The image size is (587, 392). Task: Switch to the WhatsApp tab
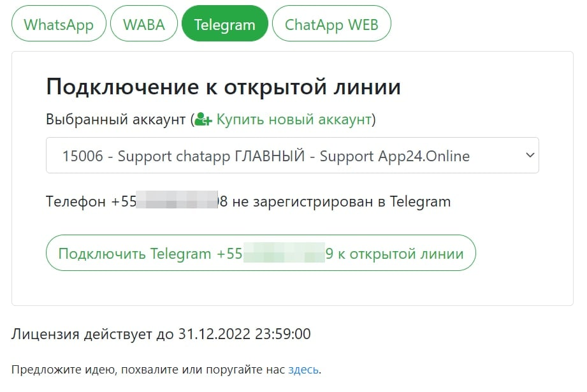click(x=59, y=24)
